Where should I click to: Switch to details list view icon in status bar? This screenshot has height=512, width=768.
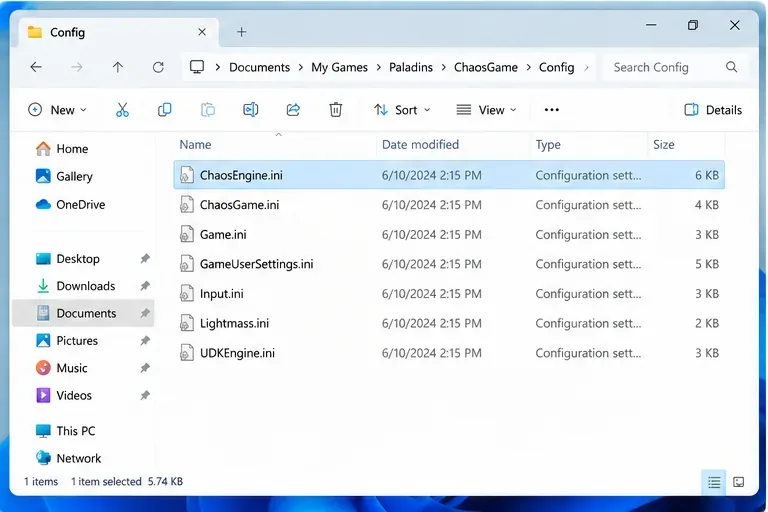click(x=714, y=482)
